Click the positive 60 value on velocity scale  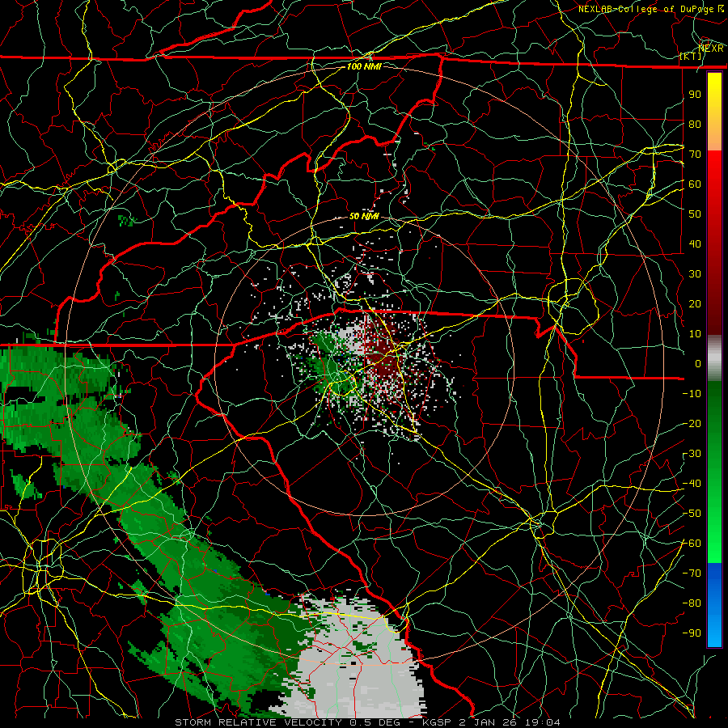coord(695,184)
